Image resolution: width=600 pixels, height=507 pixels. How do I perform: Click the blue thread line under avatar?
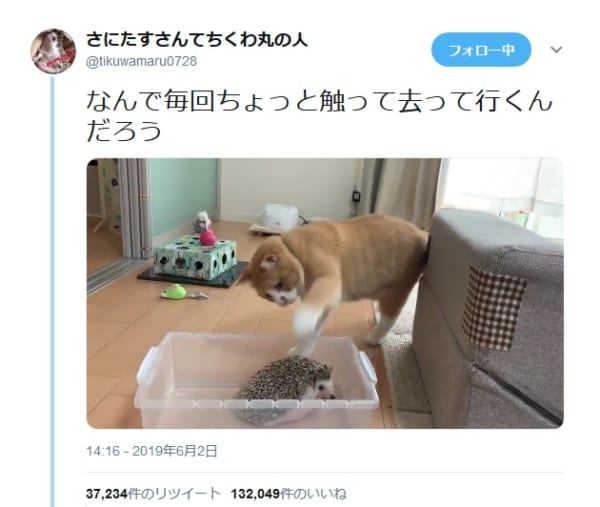coord(53,292)
